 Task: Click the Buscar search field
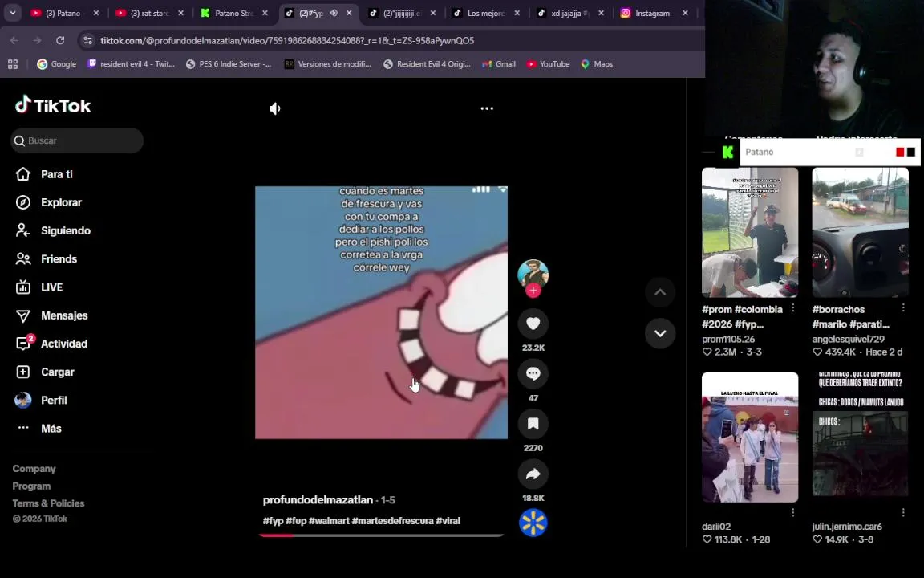tap(77, 140)
